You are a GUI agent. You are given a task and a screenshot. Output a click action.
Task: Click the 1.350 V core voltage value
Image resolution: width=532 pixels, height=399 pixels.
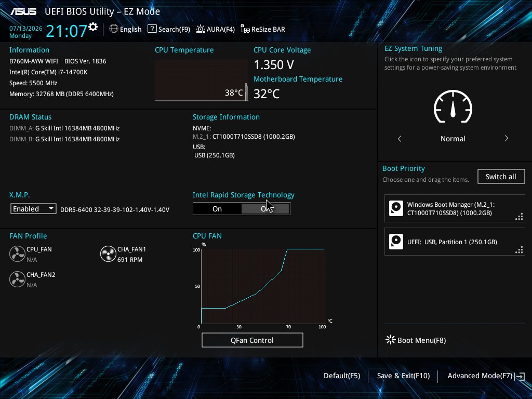274,64
